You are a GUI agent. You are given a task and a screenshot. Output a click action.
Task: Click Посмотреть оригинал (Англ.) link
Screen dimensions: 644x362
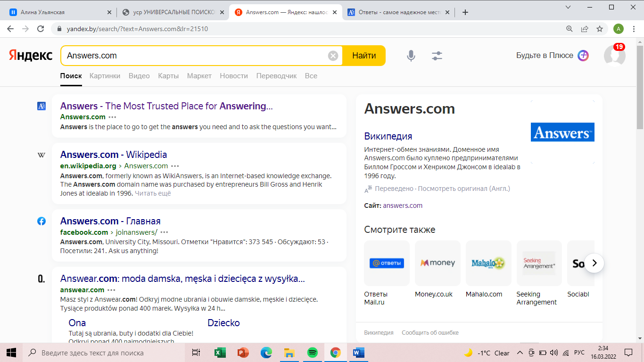click(x=464, y=189)
